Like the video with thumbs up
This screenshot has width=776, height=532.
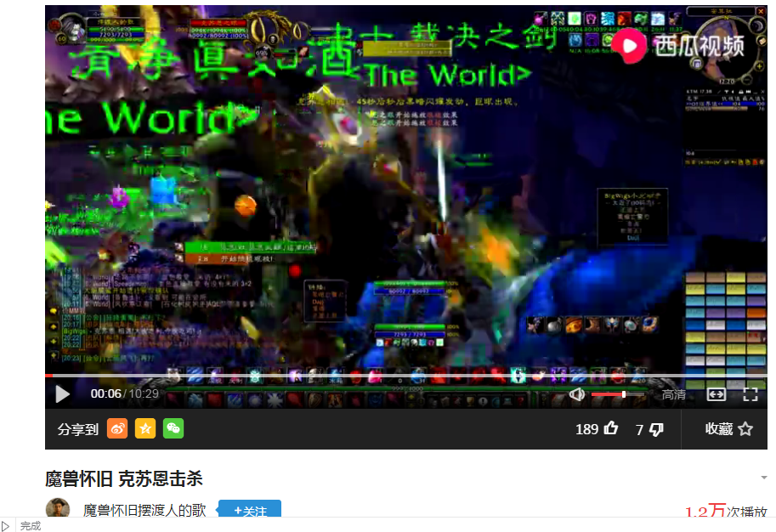[610, 429]
